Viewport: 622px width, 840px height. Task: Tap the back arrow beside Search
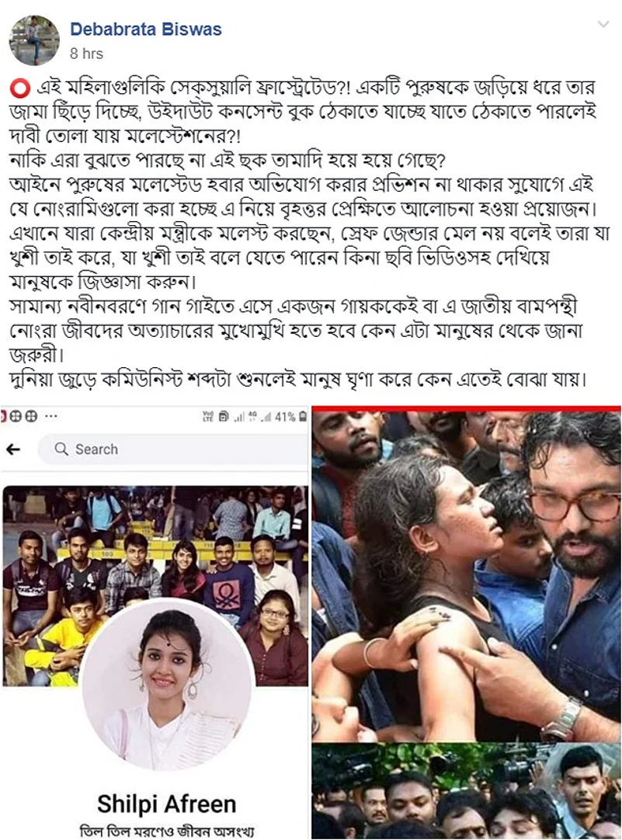coord(13,449)
